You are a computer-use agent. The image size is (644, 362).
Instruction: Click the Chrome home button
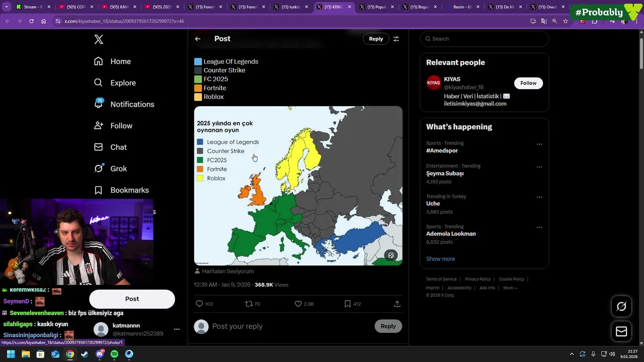pos(44,21)
